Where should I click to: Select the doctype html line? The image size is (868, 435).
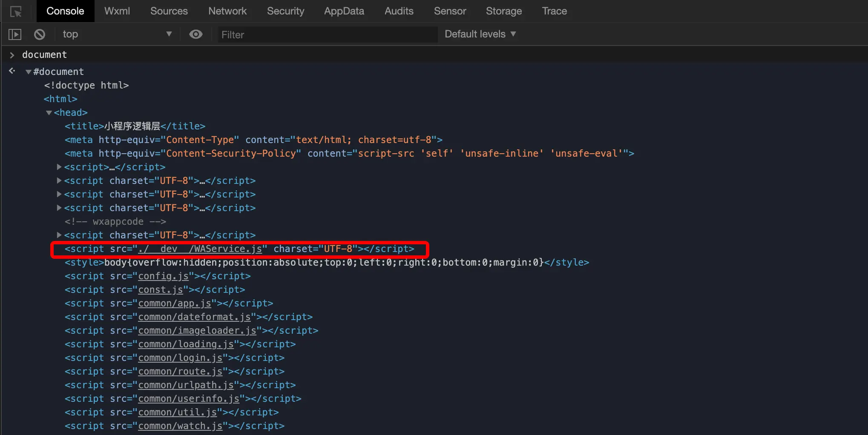[x=86, y=86]
